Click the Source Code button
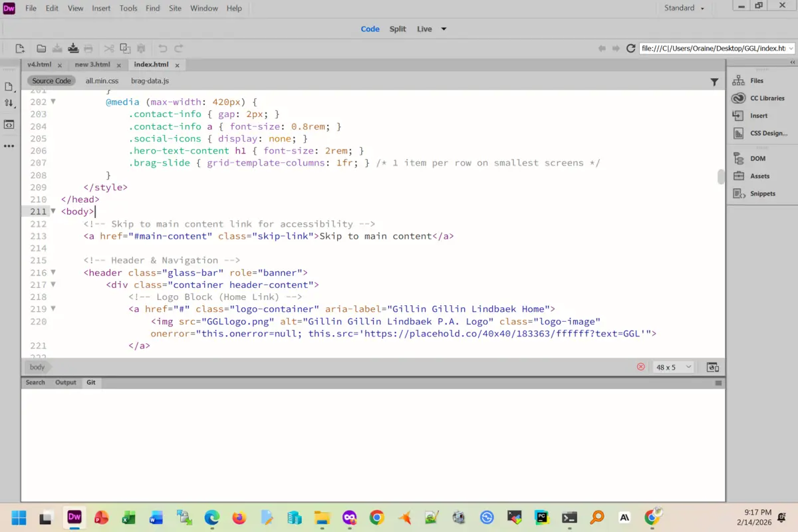 click(x=51, y=80)
